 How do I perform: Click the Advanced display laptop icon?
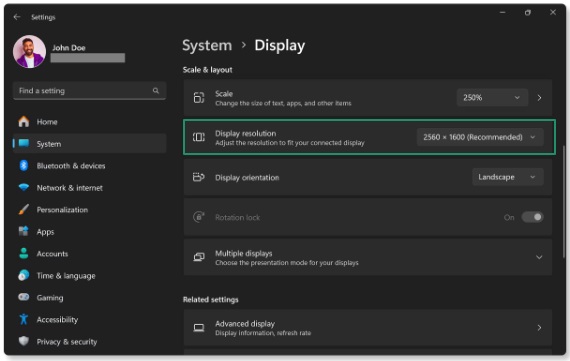click(x=199, y=328)
